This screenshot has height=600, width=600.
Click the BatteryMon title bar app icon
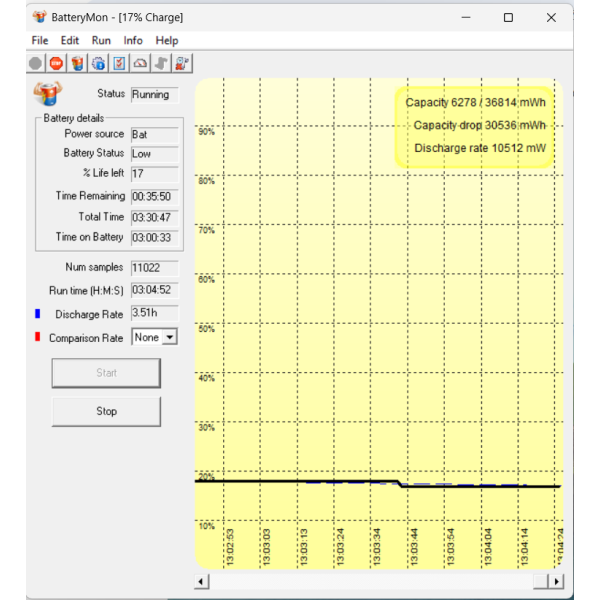point(39,17)
